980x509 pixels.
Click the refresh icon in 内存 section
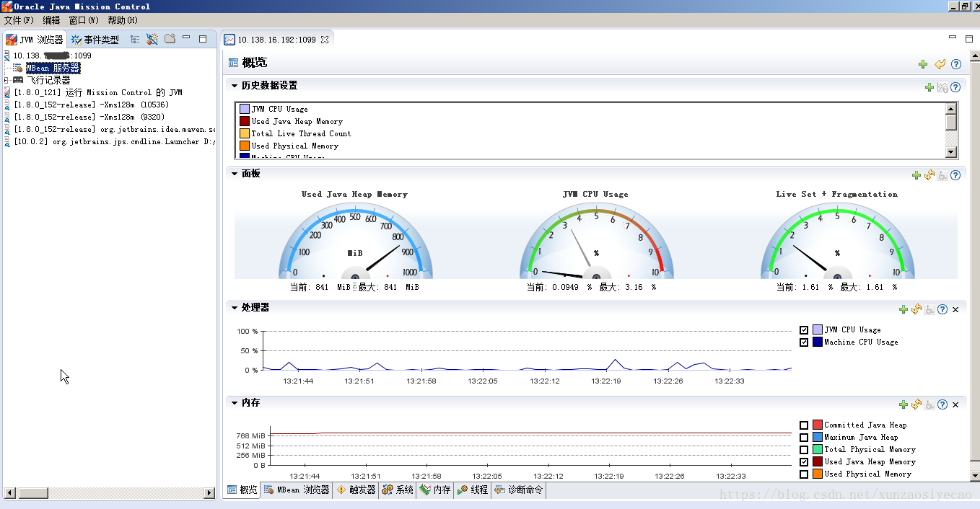click(916, 404)
